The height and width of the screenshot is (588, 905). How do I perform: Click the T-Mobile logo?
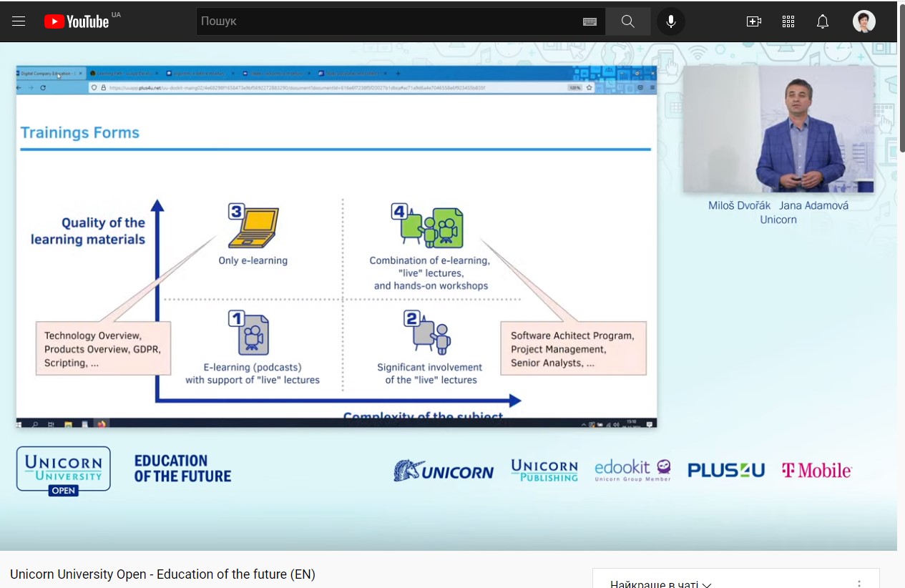tap(816, 470)
